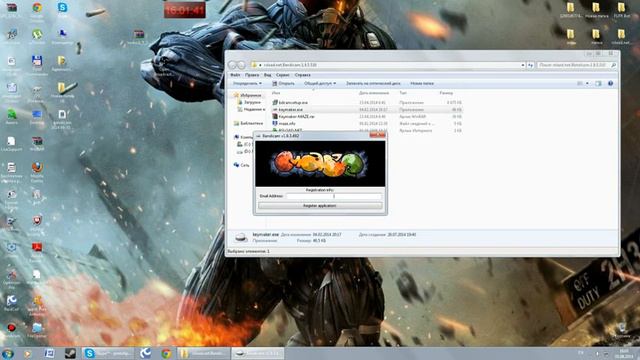
Task: Open view options dropdown arrow
Action: [x=587, y=83]
